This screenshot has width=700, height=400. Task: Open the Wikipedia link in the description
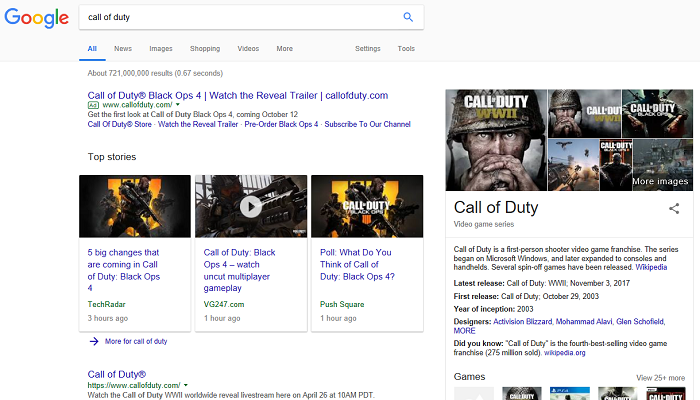point(651,267)
